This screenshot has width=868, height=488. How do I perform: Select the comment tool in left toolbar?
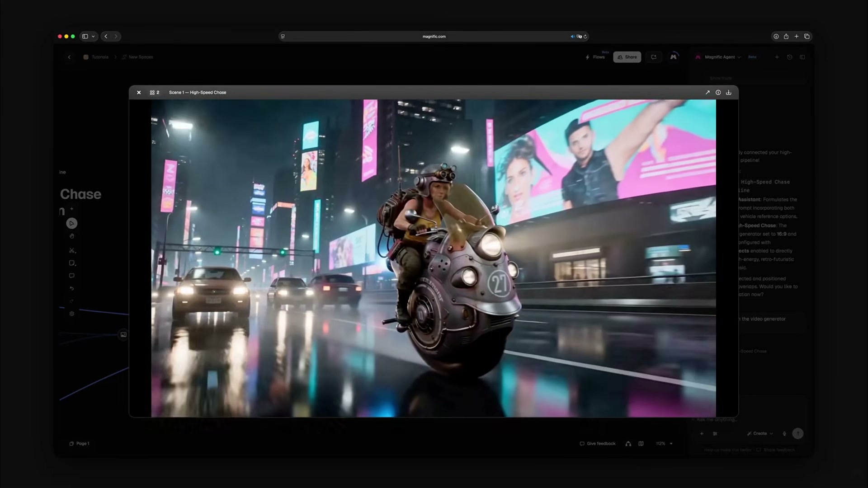71,276
